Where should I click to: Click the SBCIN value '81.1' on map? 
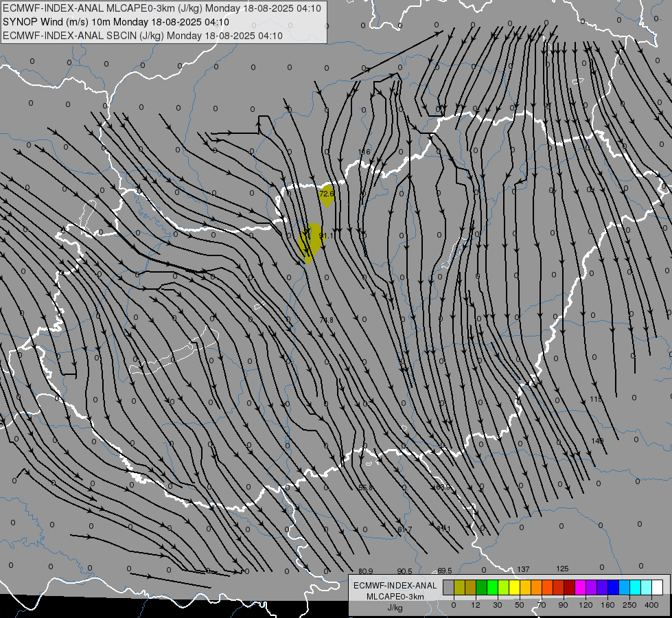pyautogui.click(x=443, y=529)
